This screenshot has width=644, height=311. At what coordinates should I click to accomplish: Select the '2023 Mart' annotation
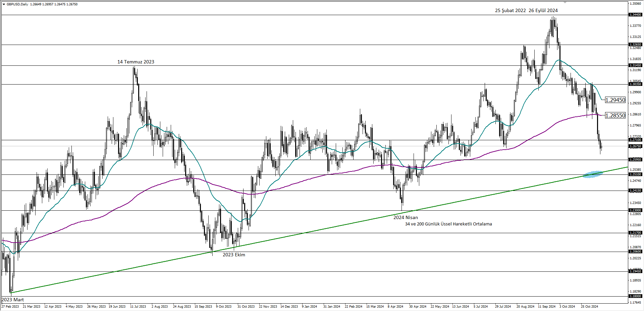(13, 300)
